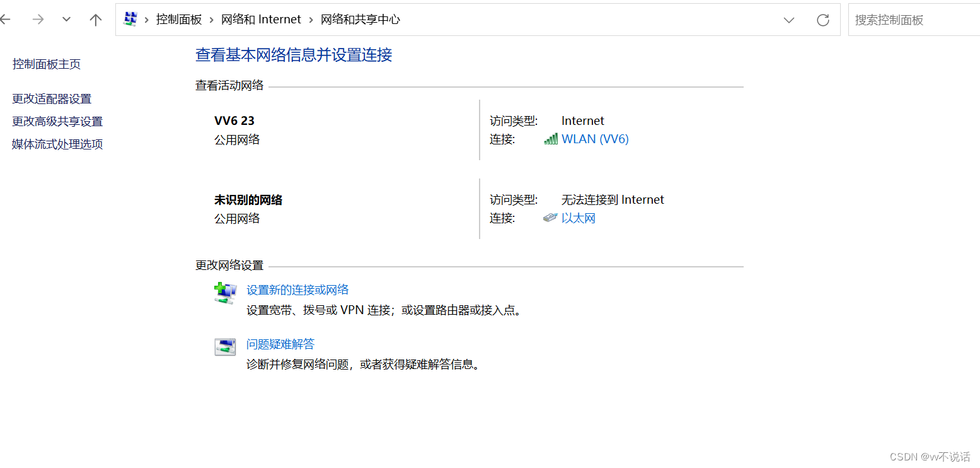The width and height of the screenshot is (980, 468).
Task: Open 设置新的连接或网络 link
Action: 297,290
